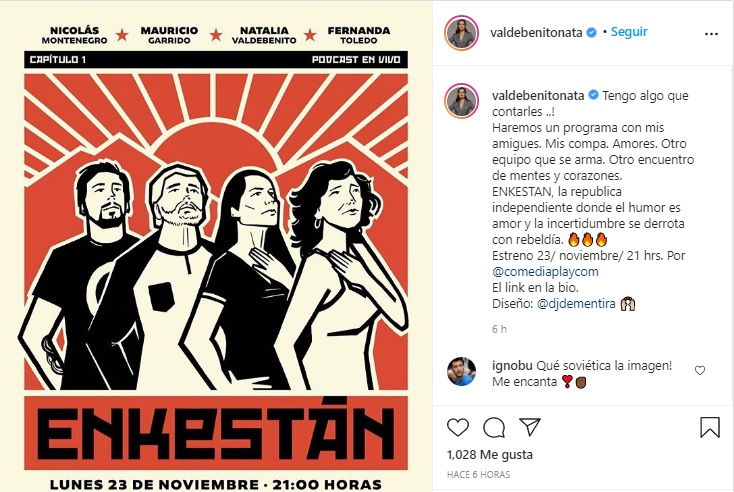Click the 6 h caption time label
Screen dimensions: 734x492
click(x=499, y=329)
